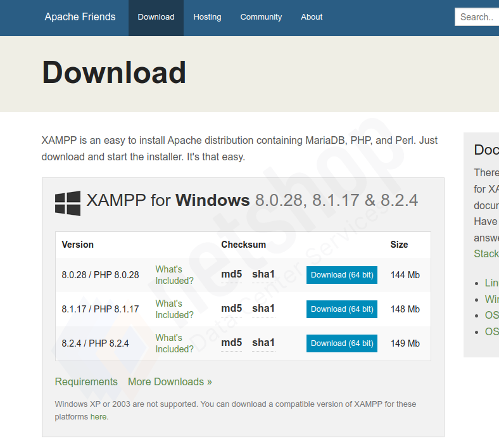The image size is (499, 448).
Task: Show md5 checksum for 8.2.4
Action: pyautogui.click(x=231, y=343)
